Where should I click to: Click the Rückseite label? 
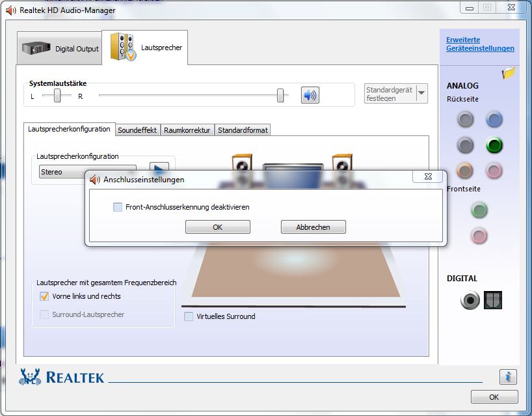pyautogui.click(x=463, y=99)
